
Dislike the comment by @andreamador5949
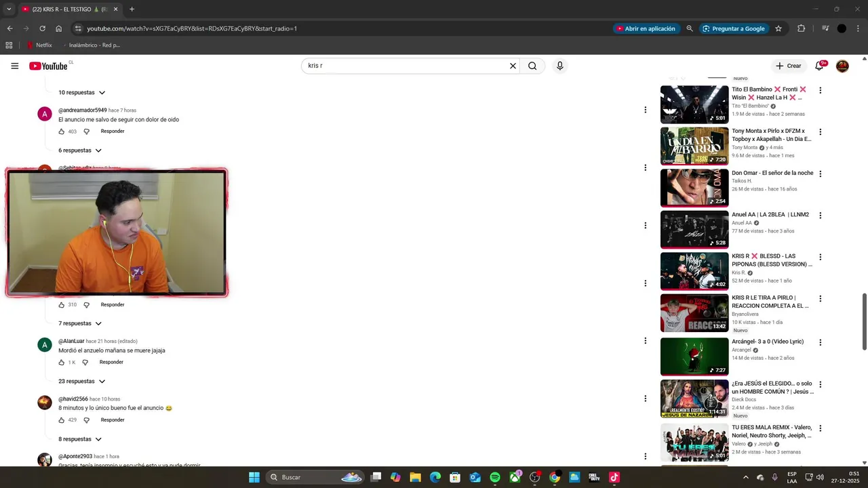pos(86,131)
